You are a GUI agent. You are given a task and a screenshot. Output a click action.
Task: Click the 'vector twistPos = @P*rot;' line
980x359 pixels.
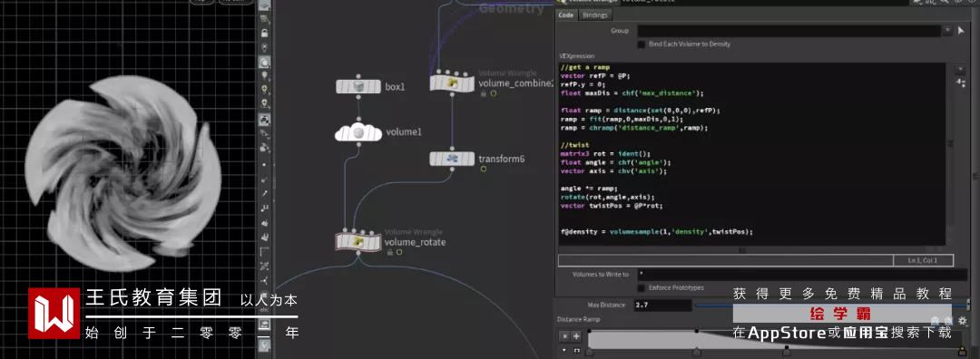click(612, 206)
